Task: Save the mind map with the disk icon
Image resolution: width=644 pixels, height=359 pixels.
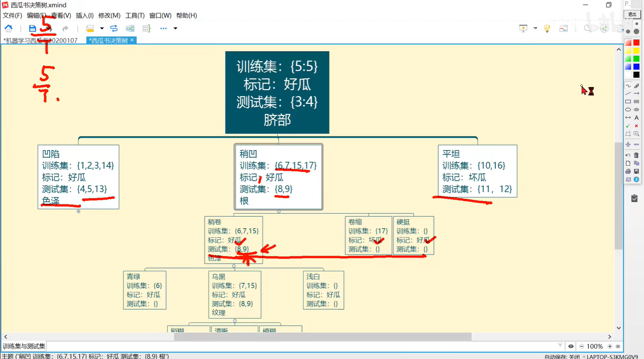Action: point(33,28)
